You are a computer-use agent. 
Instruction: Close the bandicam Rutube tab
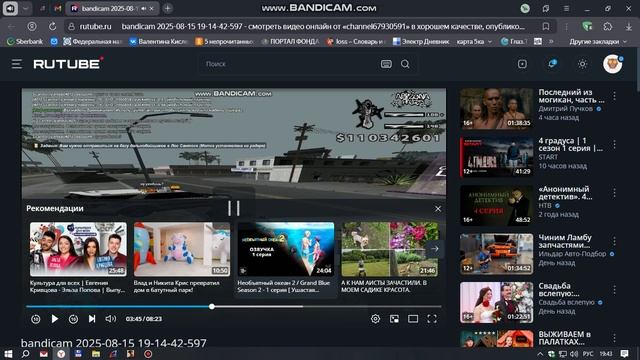pos(152,8)
